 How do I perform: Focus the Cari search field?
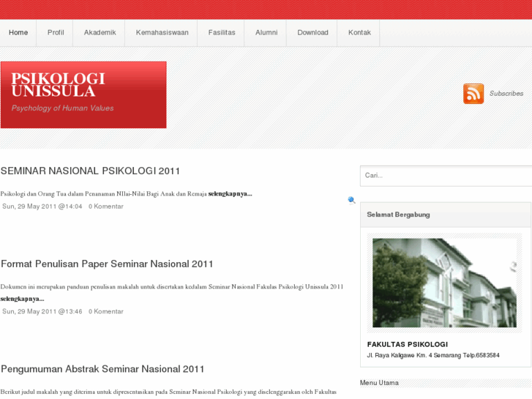tap(446, 176)
